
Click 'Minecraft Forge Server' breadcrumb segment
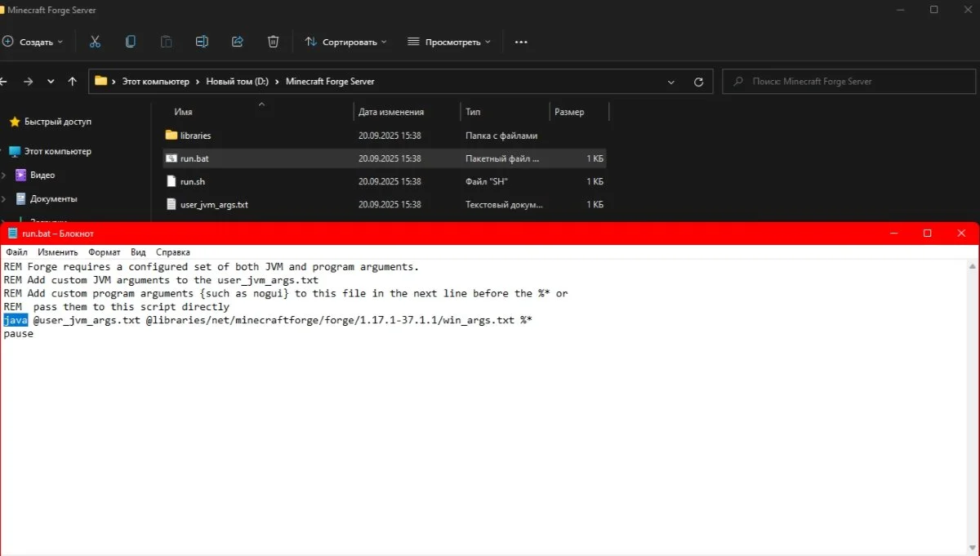330,82
